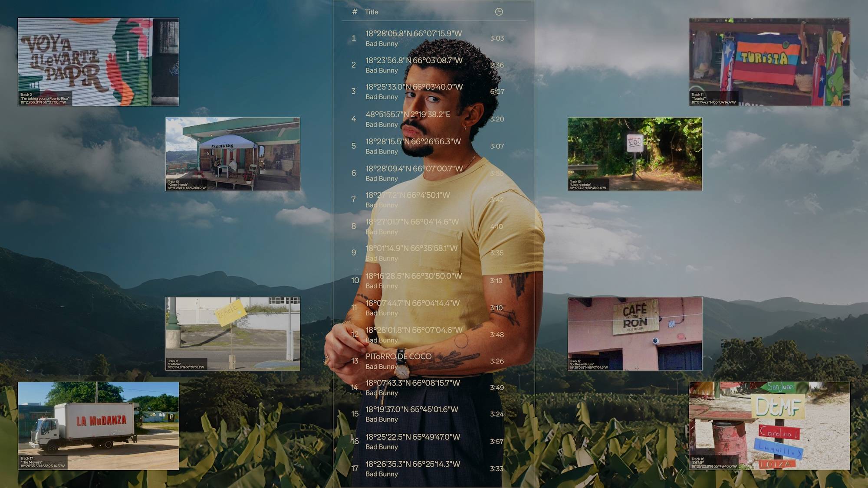The height and width of the screenshot is (488, 868).
Task: Select track title 18°25'22.5"N 65°49'47.0"W
Action: [413, 437]
